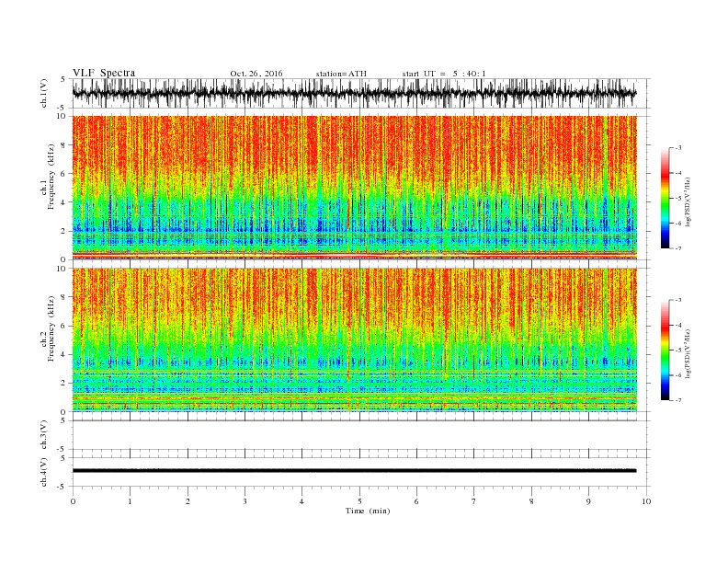Click the ch.1 spectrogram color bar

point(665,199)
